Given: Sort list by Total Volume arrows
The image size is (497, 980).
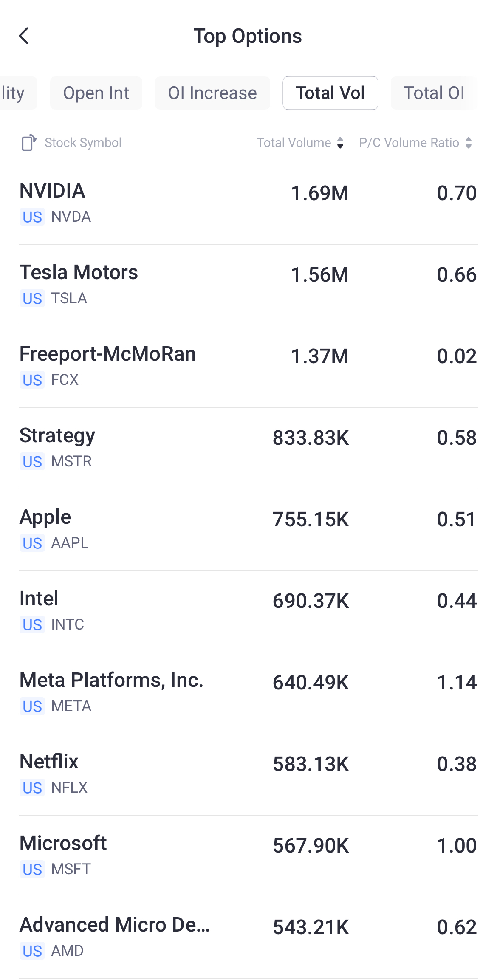Looking at the screenshot, I should click(340, 143).
